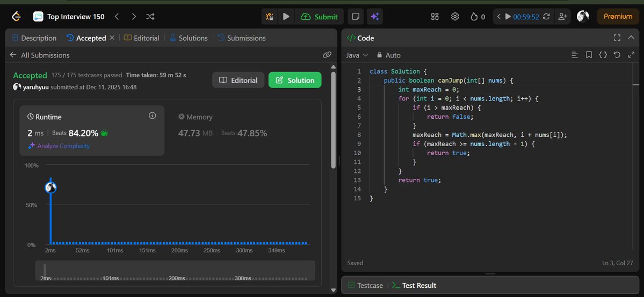This screenshot has height=297, width=644.
Task: Open the Solutions tab
Action: coord(188,38)
